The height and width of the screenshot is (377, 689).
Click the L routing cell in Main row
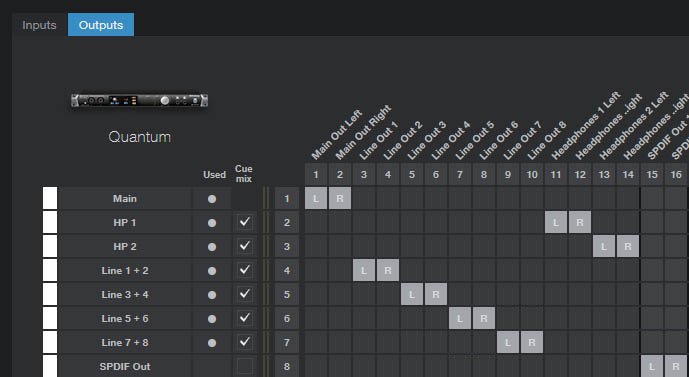(x=315, y=198)
